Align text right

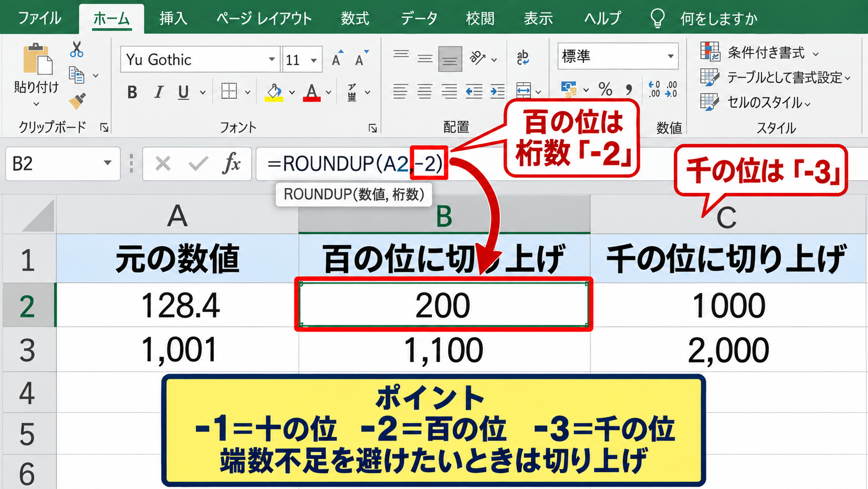450,91
